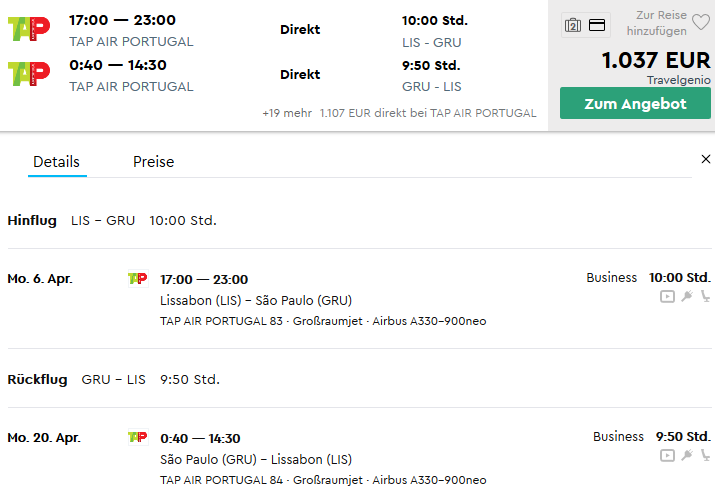Add the trip via the heart icon
Viewport: 715px width, 501px height.
(701, 22)
